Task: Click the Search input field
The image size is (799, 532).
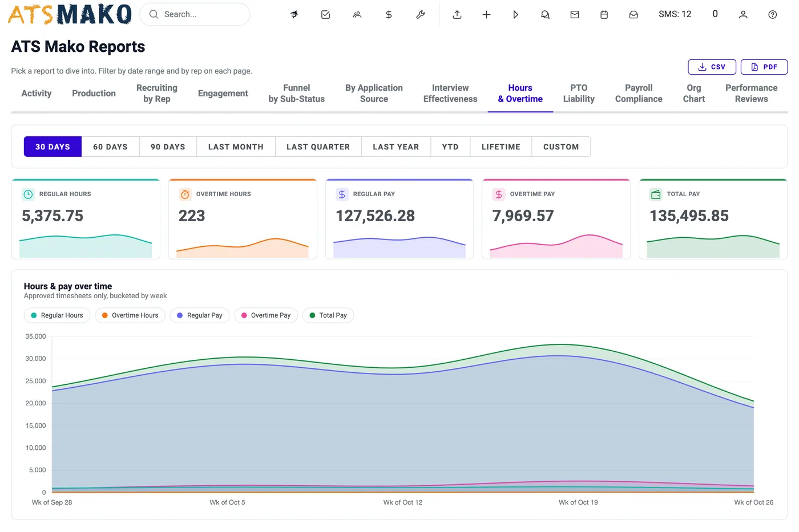Action: click(195, 14)
